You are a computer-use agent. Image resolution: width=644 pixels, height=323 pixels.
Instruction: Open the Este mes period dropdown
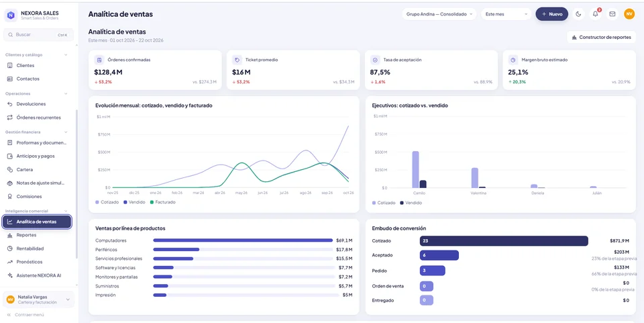[506, 14]
